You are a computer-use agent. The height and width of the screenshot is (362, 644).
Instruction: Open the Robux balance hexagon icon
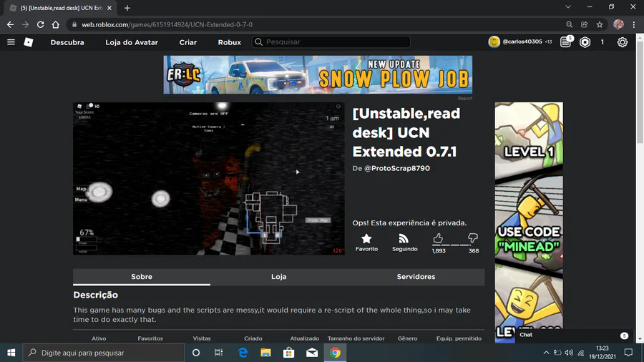[x=585, y=42]
